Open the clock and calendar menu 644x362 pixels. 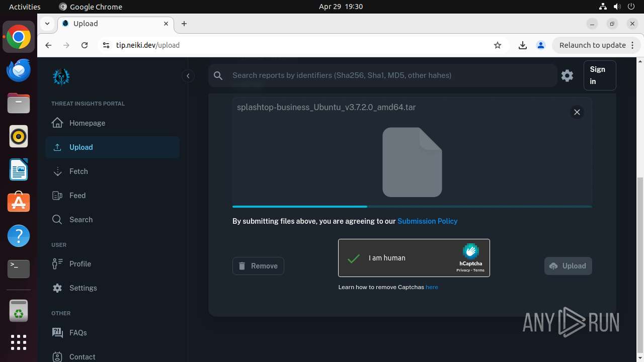[341, 7]
